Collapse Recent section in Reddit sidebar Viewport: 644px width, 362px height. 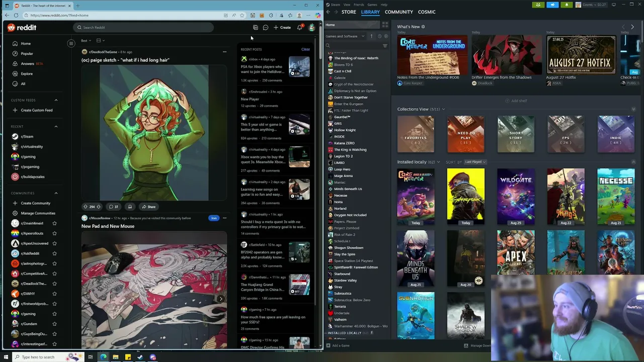56,126
